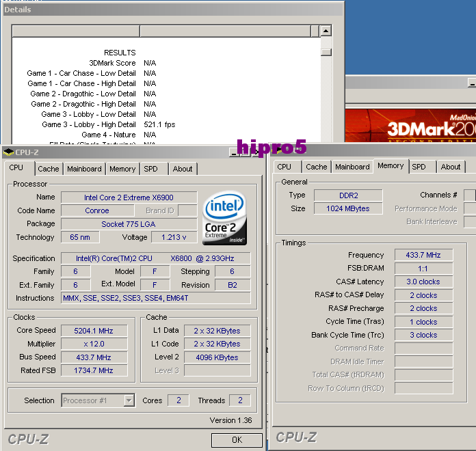Click the memory Size value '1024 MBytes'
The image size is (476, 451).
pyautogui.click(x=348, y=208)
